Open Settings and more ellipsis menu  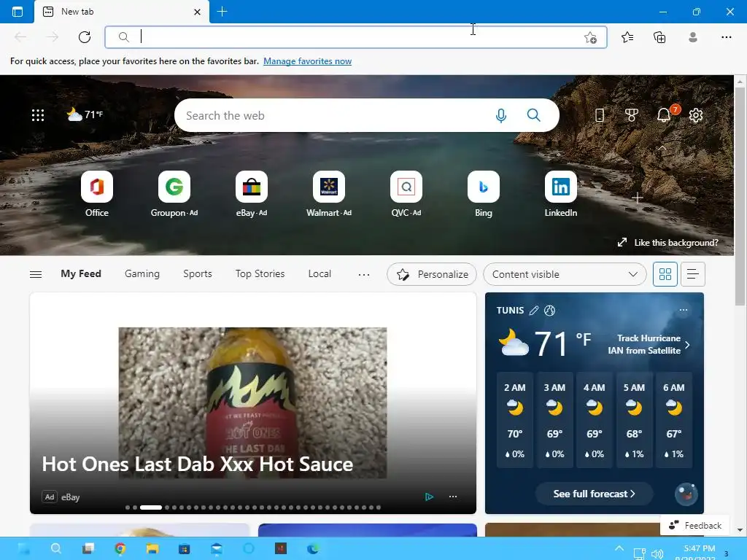point(726,37)
